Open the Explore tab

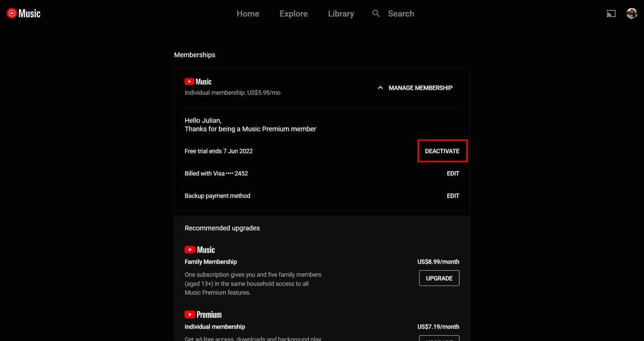tap(293, 12)
